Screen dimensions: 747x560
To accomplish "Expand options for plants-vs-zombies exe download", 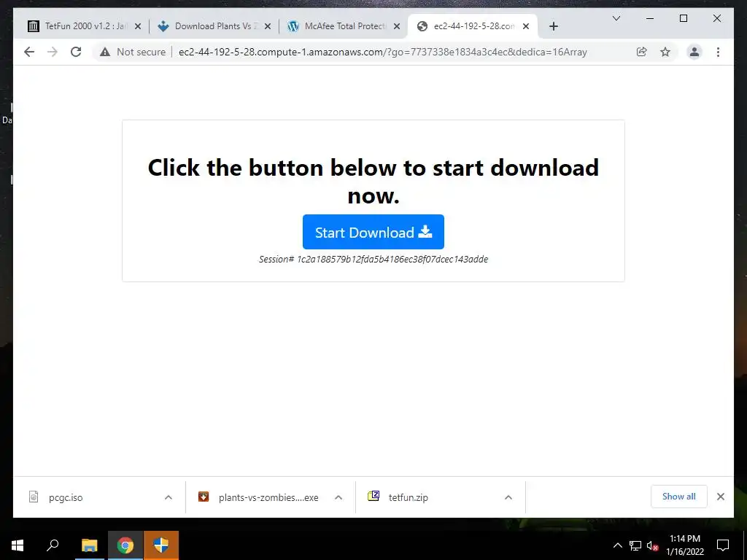I will 338,497.
